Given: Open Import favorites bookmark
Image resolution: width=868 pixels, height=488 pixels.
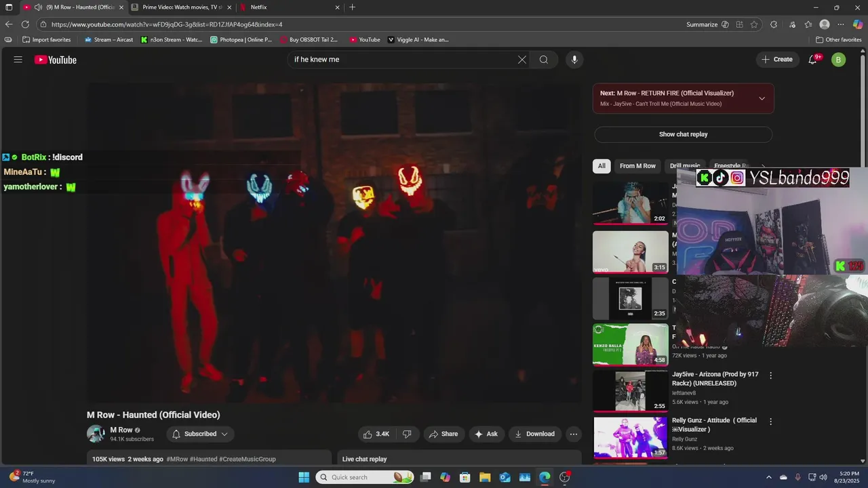Looking at the screenshot, I should point(47,40).
